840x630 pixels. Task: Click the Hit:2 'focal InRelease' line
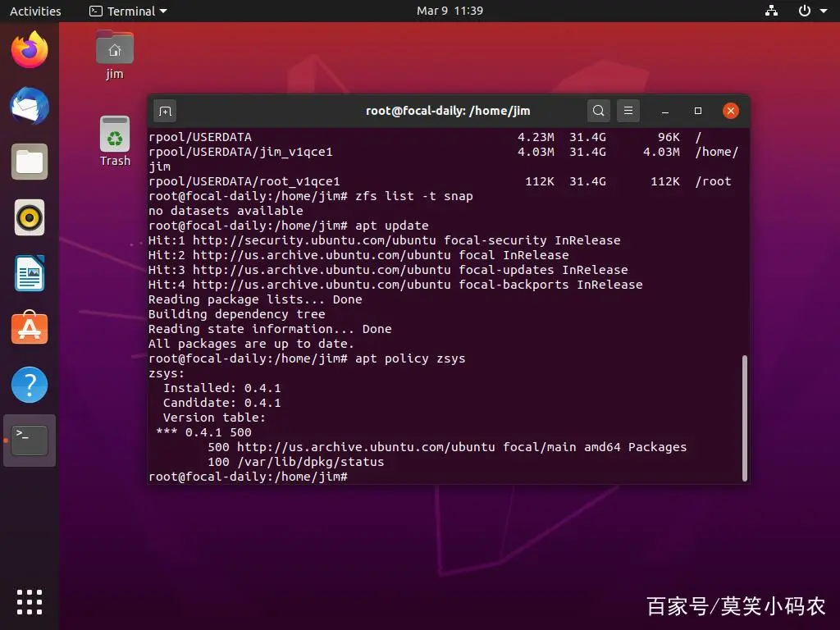358,255
